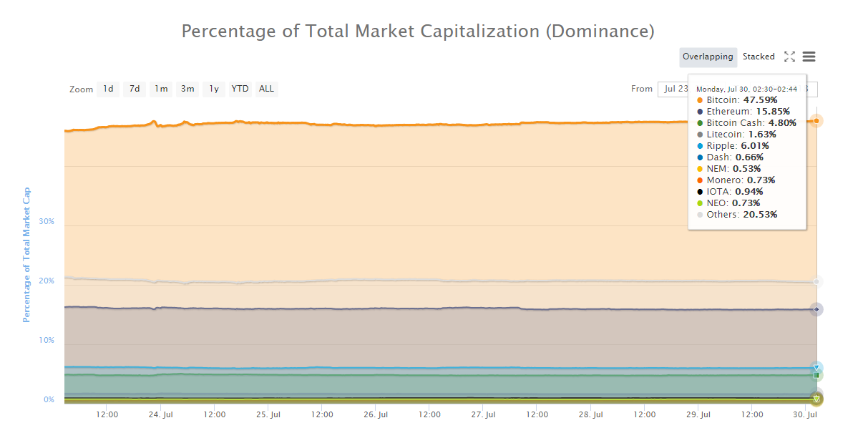Viewport: 868px width, 428px height.
Task: Toggle fullscreen view of the chart
Action: [x=789, y=57]
